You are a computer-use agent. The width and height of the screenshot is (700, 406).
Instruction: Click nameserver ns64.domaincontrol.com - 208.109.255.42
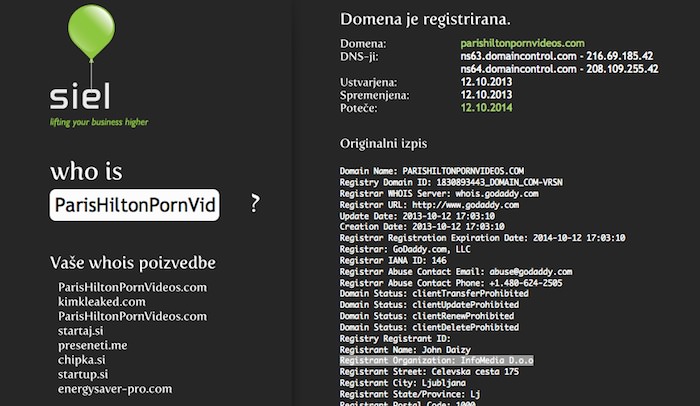coord(559,69)
